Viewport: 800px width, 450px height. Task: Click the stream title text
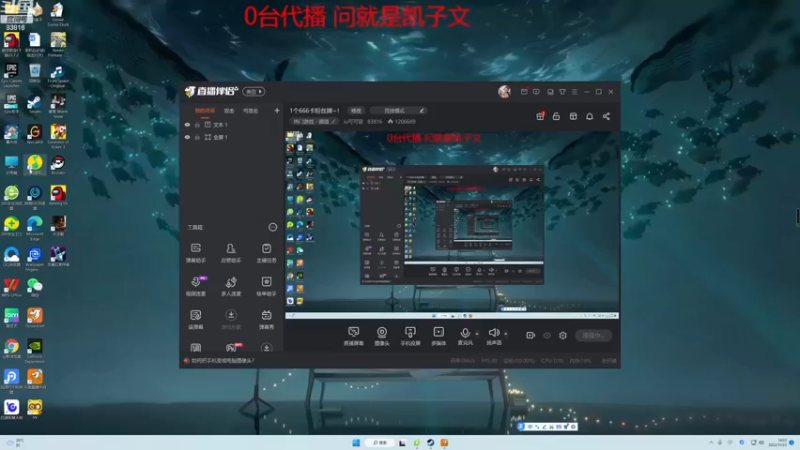(x=314, y=110)
